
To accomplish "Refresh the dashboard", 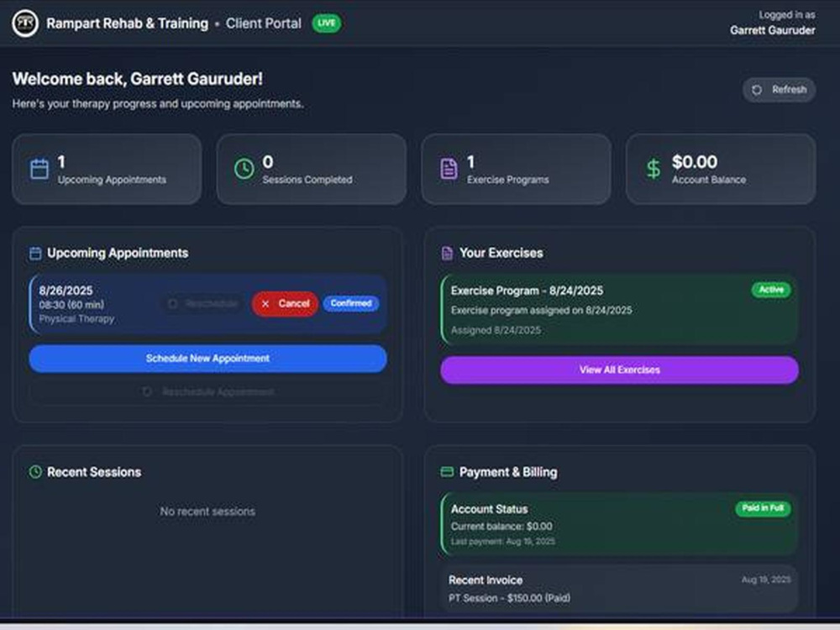I will pyautogui.click(x=779, y=90).
